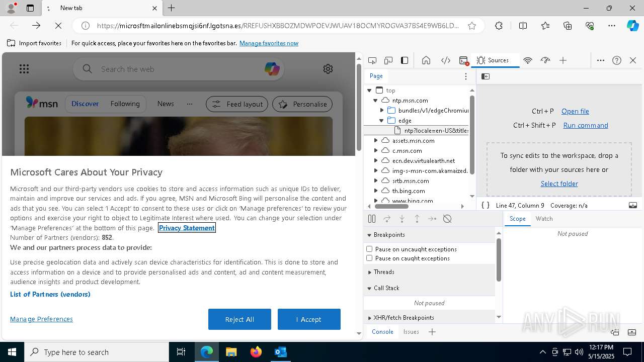
Task: Click the Step debugger button
Action: [432, 219]
